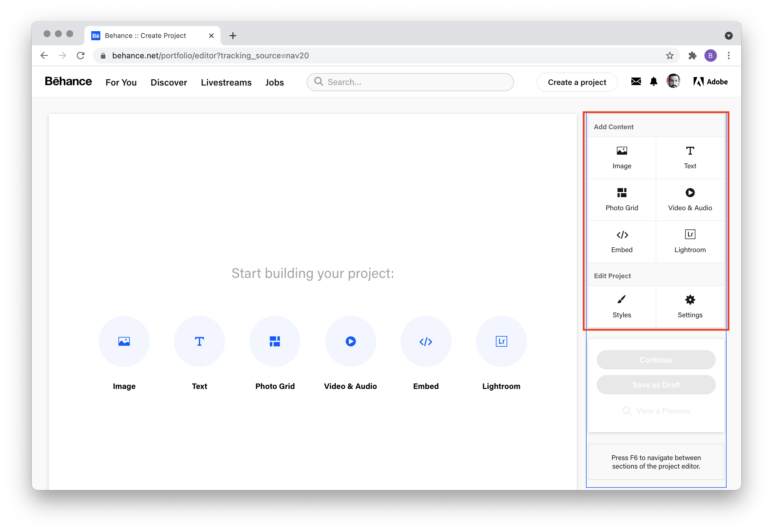
Task: Click the browser bookmark star icon
Action: [668, 56]
